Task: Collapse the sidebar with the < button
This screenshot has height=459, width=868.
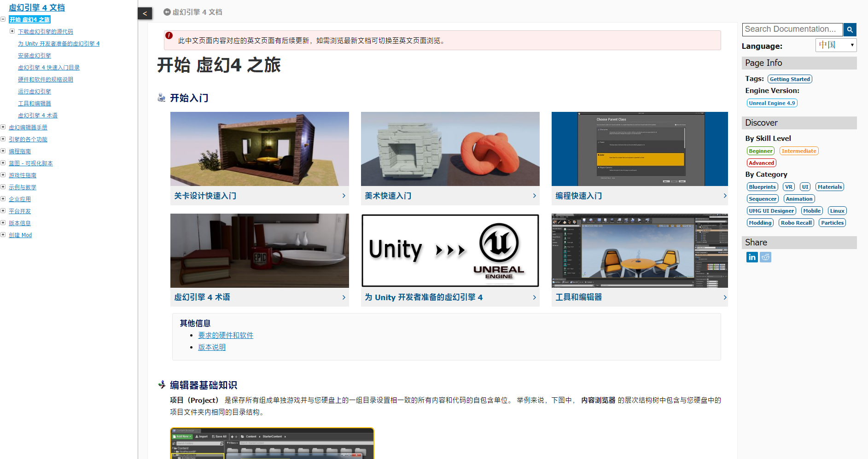Action: click(145, 13)
